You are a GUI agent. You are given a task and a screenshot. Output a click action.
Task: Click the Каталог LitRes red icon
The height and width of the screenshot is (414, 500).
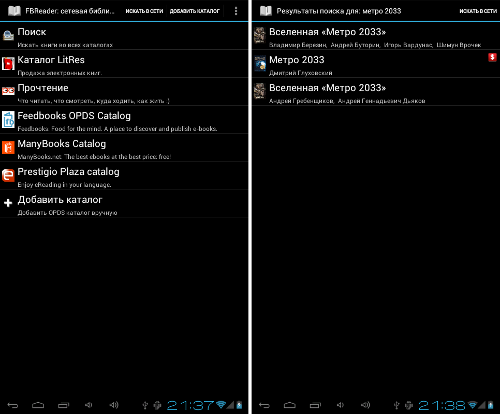point(8,63)
